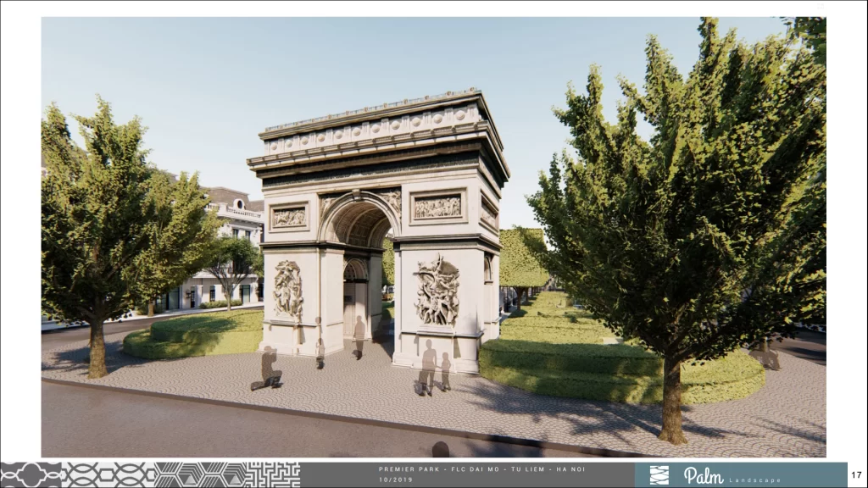Viewport: 868px width, 488px height.
Task: Click the kneeling person silhouette
Action: 269,369
